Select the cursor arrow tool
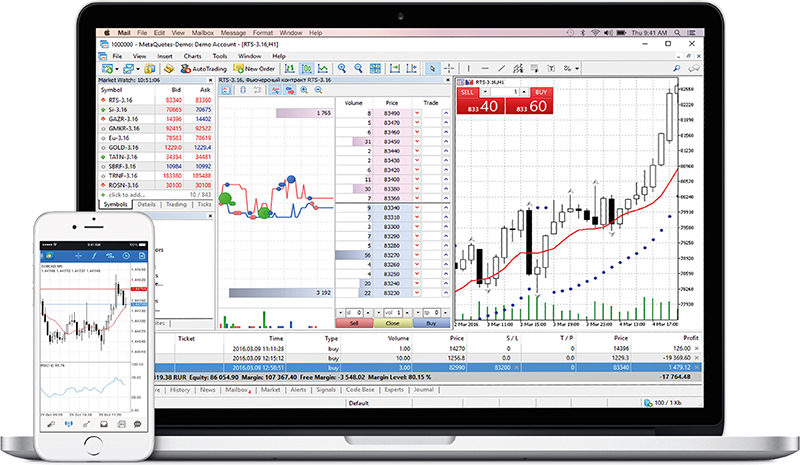The height and width of the screenshot is (465, 800). [x=432, y=68]
